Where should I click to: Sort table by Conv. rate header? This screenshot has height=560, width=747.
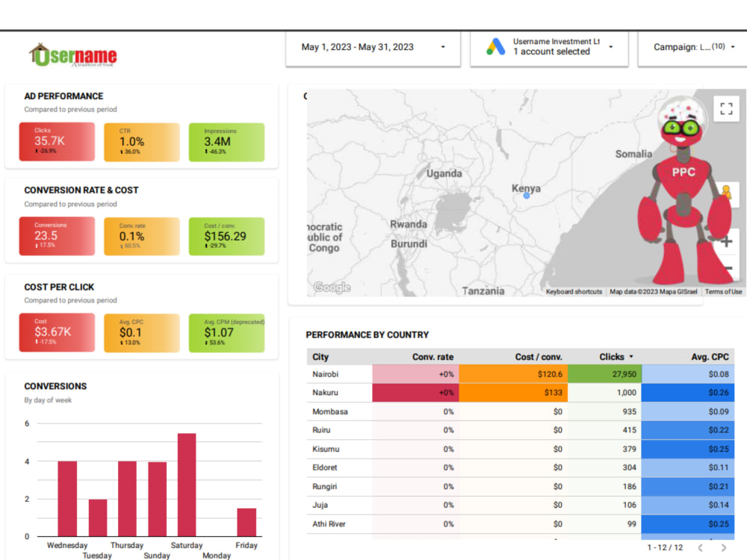click(433, 357)
